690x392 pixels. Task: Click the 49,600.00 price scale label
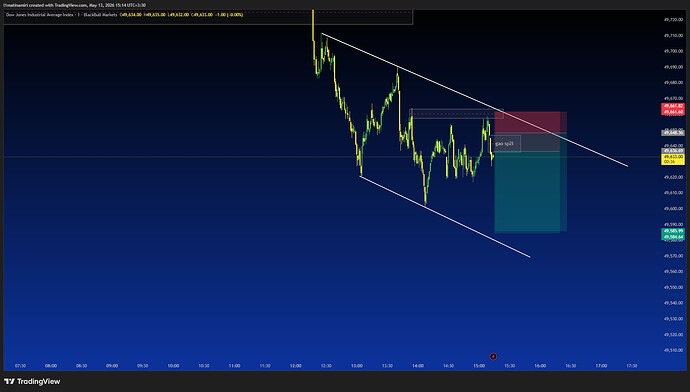[673, 209]
